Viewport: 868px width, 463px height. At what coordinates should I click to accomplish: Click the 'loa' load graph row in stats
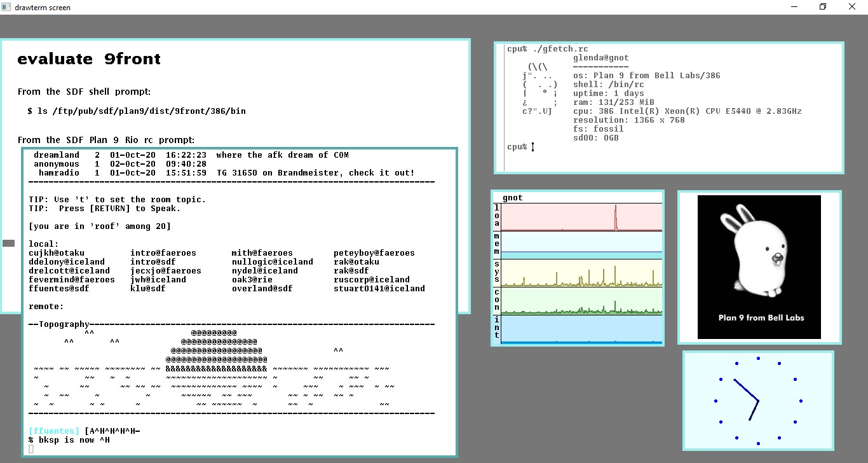[581, 217]
